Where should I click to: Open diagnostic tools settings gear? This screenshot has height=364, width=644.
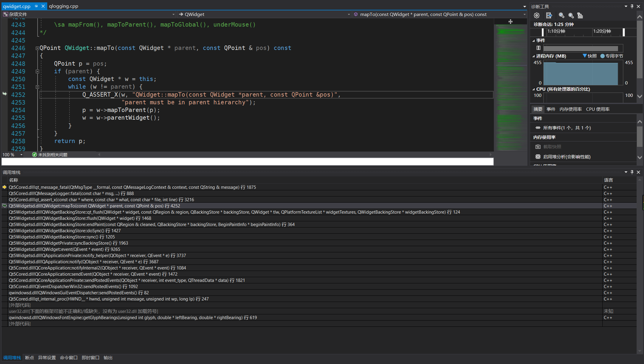click(537, 15)
